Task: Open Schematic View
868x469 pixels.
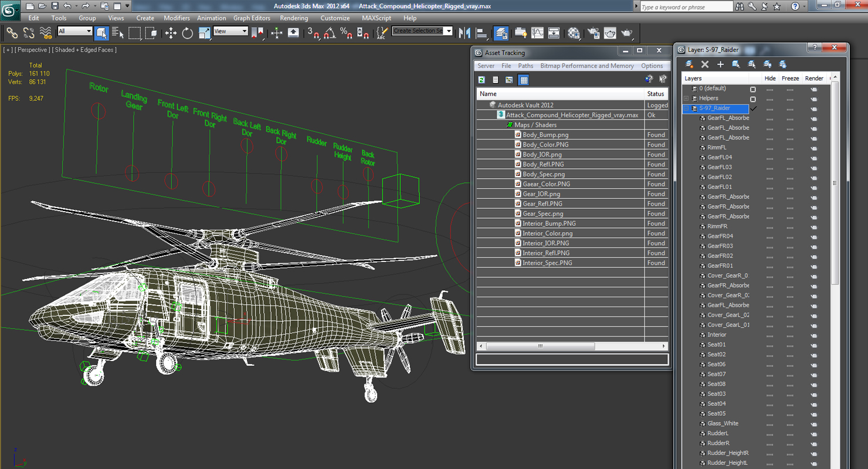Action: pos(554,33)
